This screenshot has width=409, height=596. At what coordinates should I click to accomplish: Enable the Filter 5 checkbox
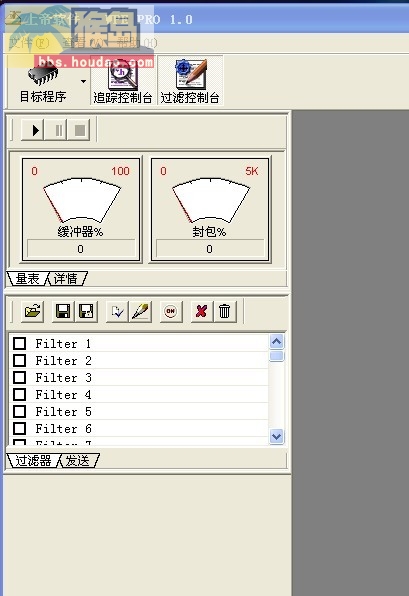19,412
